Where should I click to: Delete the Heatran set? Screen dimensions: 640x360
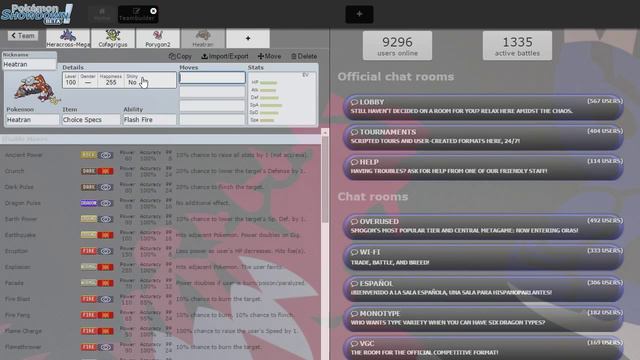pyautogui.click(x=304, y=56)
